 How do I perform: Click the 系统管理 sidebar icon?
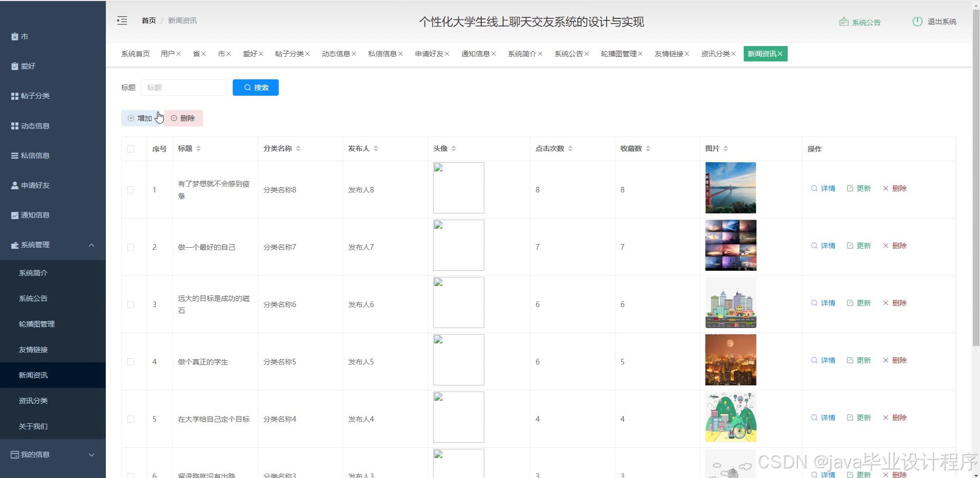click(x=15, y=245)
